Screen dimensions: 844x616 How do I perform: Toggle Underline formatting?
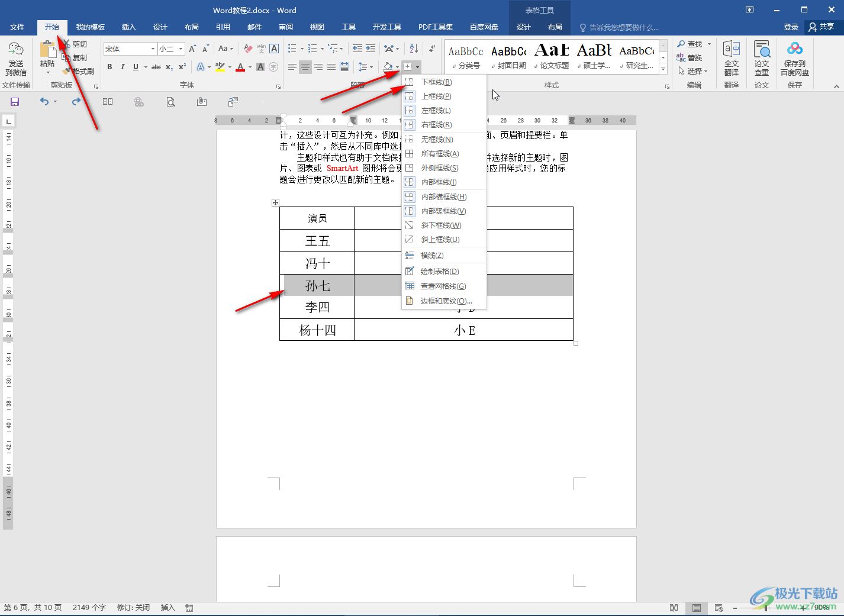click(x=136, y=67)
